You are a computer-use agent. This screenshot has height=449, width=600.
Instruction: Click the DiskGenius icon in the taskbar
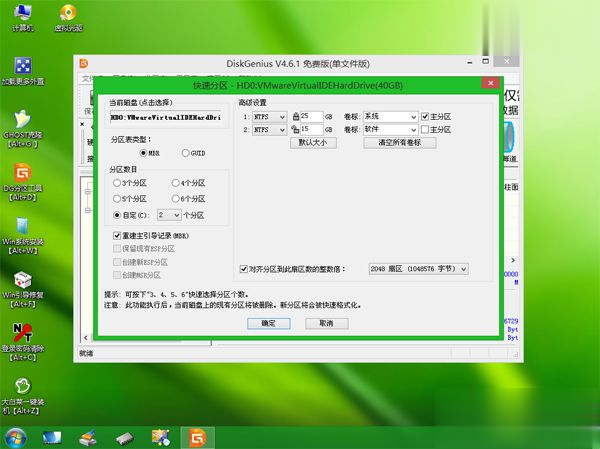(197, 437)
